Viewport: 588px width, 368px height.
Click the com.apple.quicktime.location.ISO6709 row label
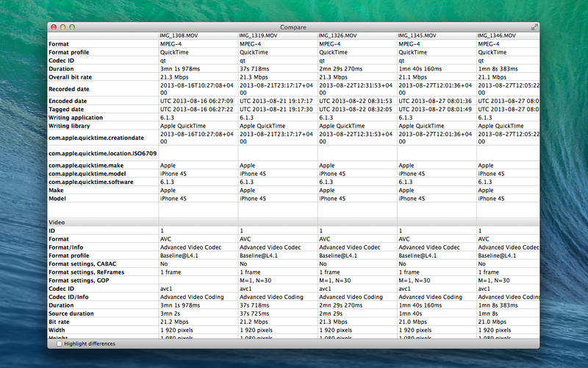coord(103,153)
